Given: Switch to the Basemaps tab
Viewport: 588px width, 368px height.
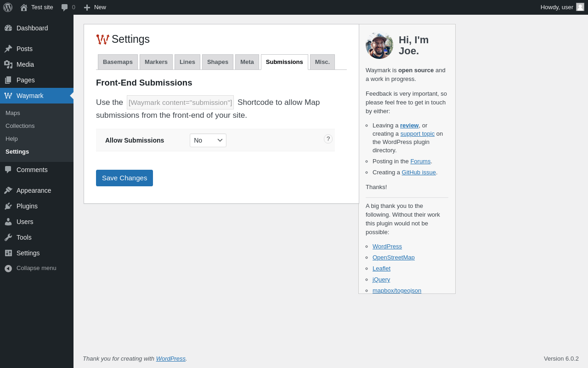Looking at the screenshot, I should click(118, 62).
